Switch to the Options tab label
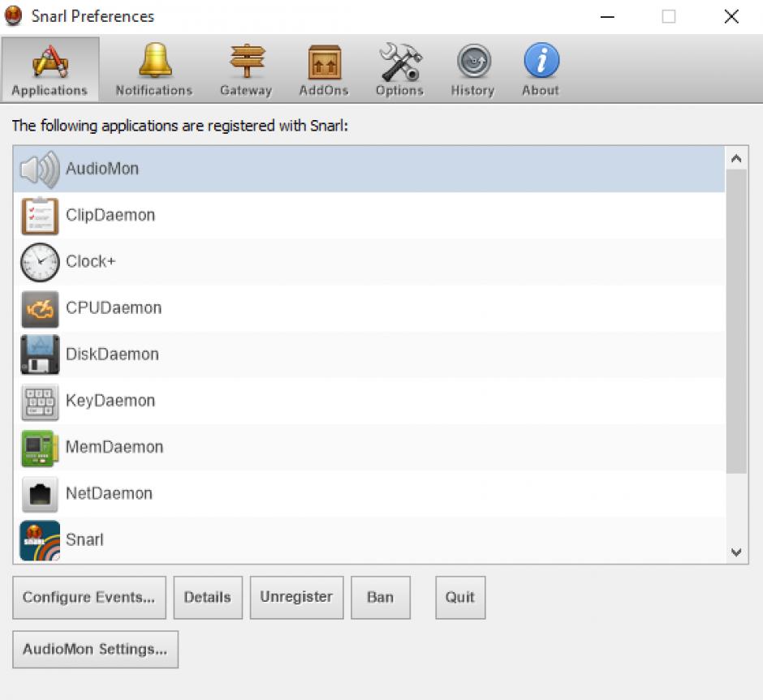 coord(399,90)
